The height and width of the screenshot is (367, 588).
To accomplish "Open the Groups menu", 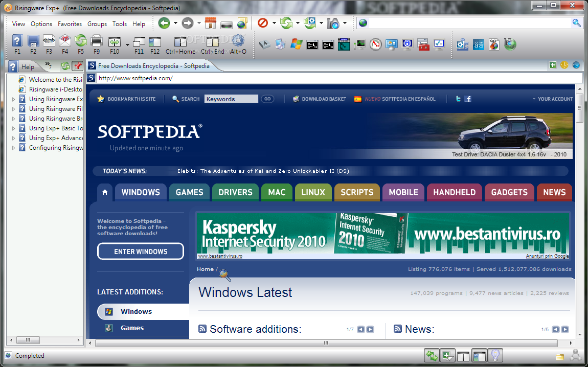I will click(97, 24).
